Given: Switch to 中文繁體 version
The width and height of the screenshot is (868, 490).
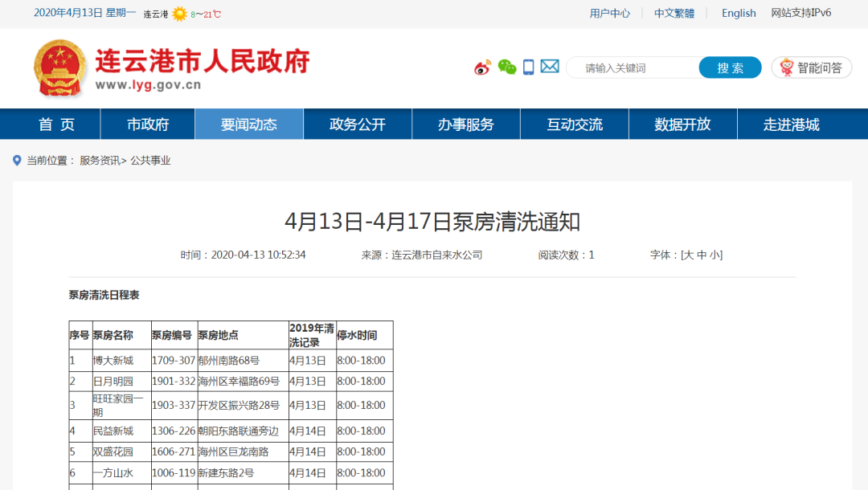Looking at the screenshot, I should (x=674, y=14).
